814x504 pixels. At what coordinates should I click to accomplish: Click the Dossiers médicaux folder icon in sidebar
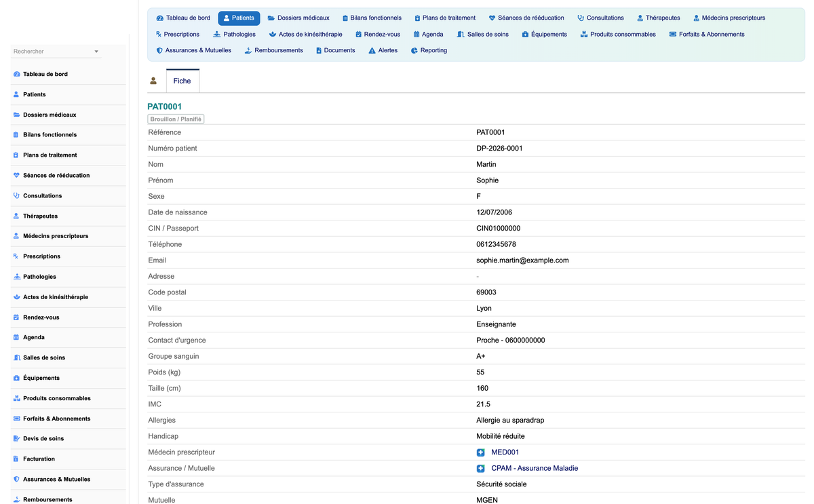pyautogui.click(x=16, y=115)
